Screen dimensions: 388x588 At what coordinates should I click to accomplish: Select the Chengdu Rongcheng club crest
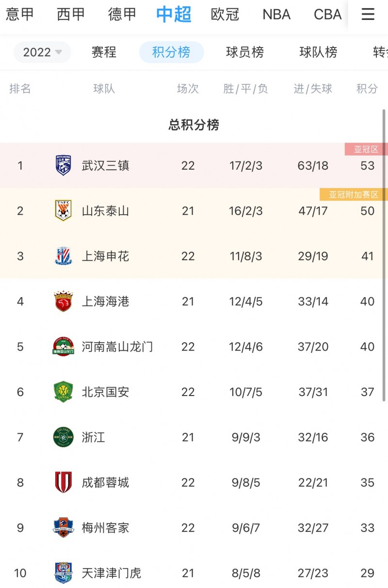(62, 482)
